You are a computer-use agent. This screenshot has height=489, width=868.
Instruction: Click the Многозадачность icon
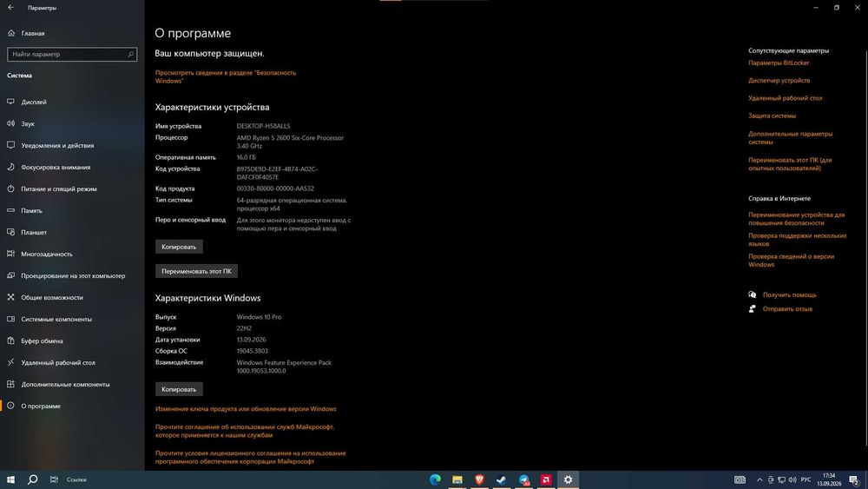tap(10, 254)
